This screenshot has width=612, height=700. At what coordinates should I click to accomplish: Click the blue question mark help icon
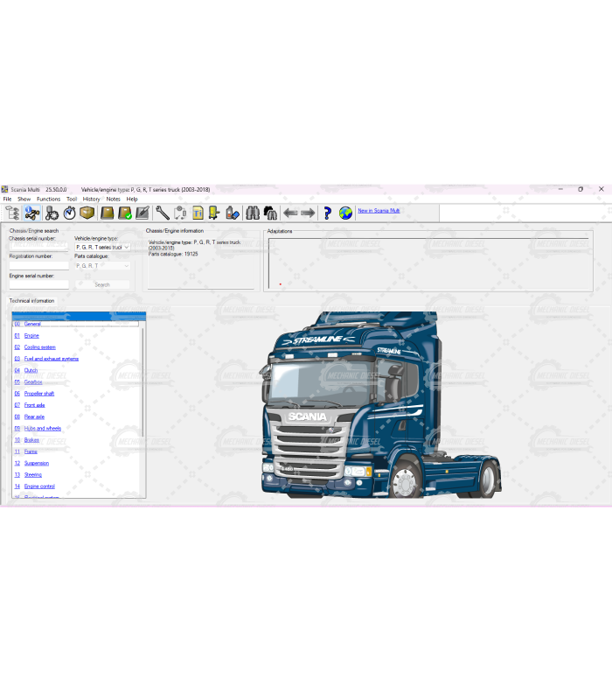tap(327, 213)
